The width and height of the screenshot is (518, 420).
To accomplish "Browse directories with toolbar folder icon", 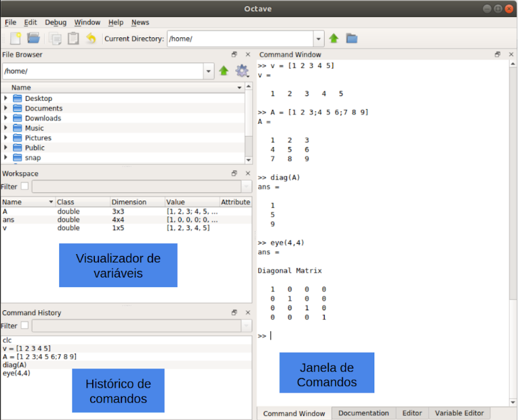I will [352, 39].
